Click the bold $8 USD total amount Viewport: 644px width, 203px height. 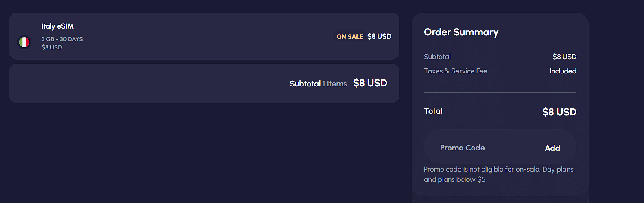(x=559, y=112)
